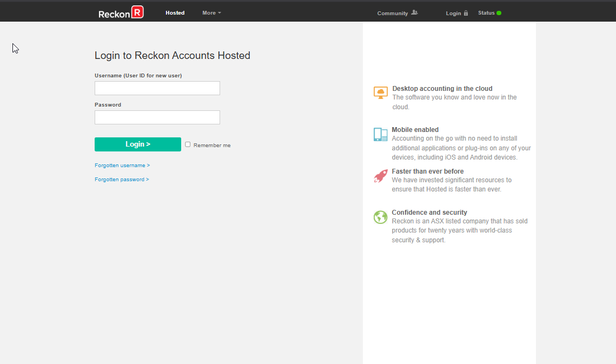Screen dimensions: 616x364
Task: Tick the Remember me checkbox
Action: (x=188, y=144)
